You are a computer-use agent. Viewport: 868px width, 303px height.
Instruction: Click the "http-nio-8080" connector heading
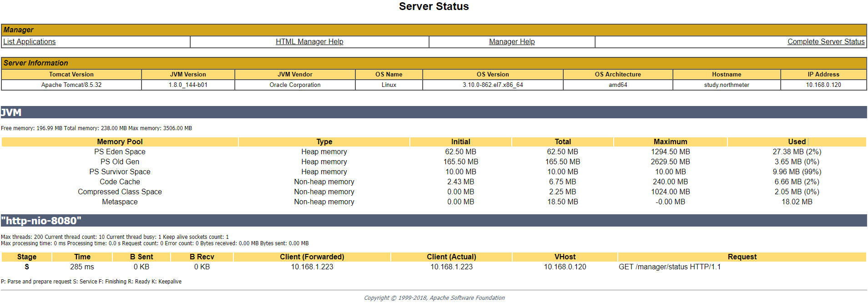click(41, 221)
